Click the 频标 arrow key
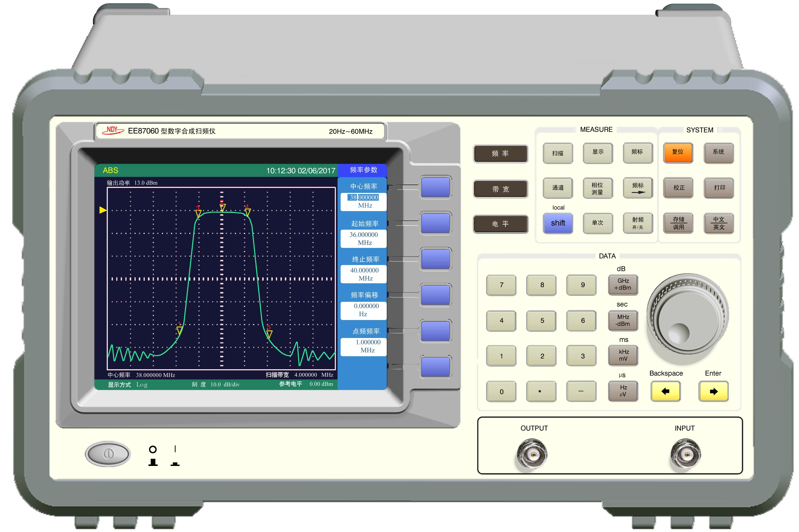The image size is (799, 532). click(x=638, y=188)
